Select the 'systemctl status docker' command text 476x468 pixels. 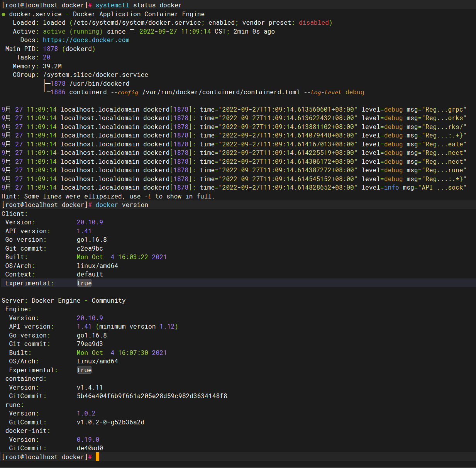point(139,5)
